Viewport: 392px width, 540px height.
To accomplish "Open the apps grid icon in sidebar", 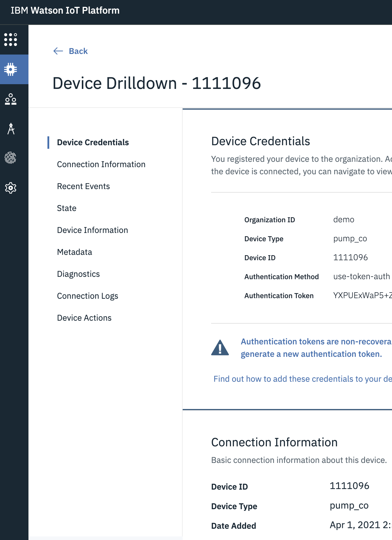I will pyautogui.click(x=11, y=40).
